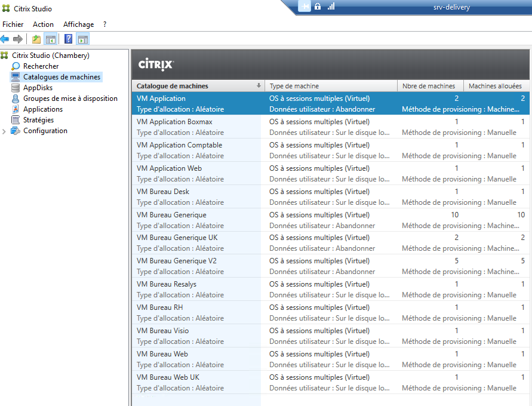Select Stratégies in the tree
The width and height of the screenshot is (532, 406).
(38, 120)
